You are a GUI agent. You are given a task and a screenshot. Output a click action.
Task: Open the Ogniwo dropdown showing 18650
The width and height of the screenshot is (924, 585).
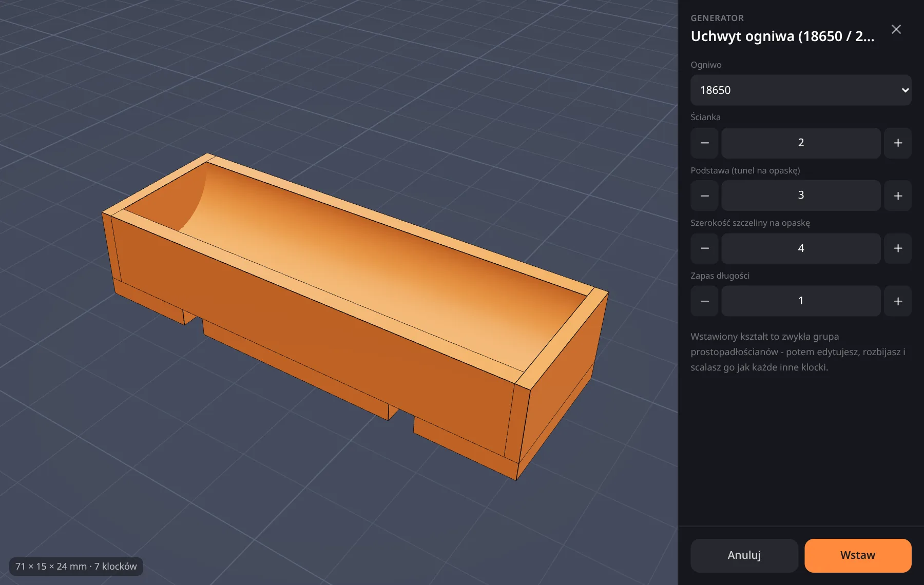pyautogui.click(x=801, y=90)
